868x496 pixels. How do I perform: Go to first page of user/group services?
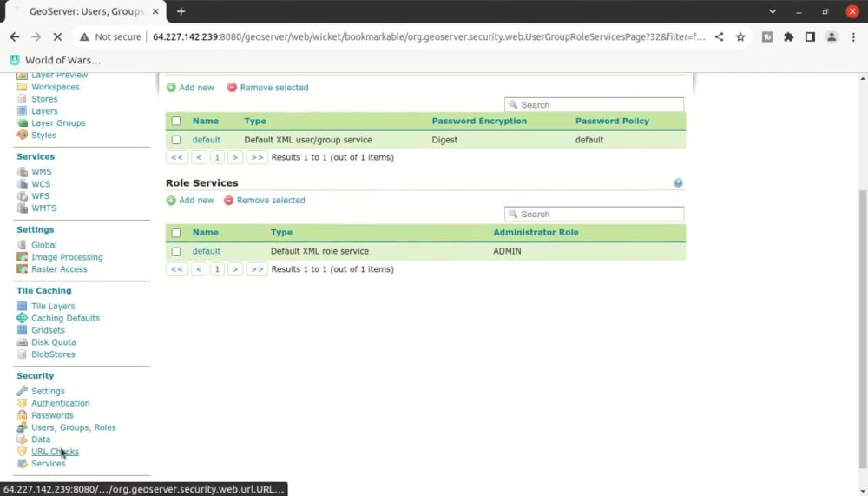click(176, 157)
